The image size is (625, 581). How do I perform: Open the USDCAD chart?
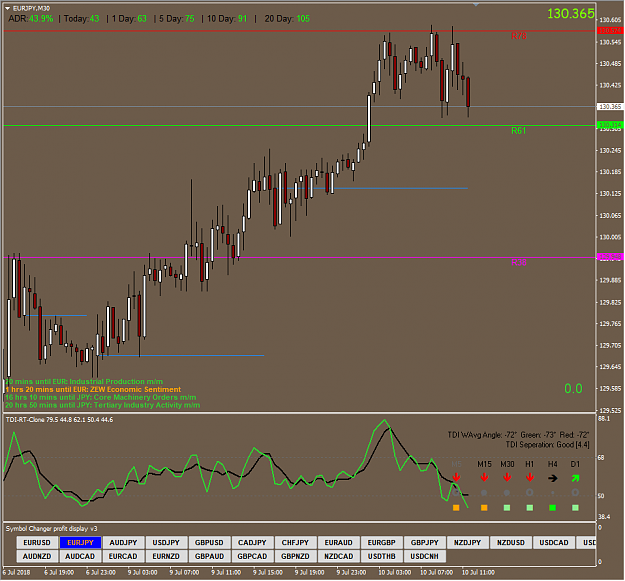(554, 543)
